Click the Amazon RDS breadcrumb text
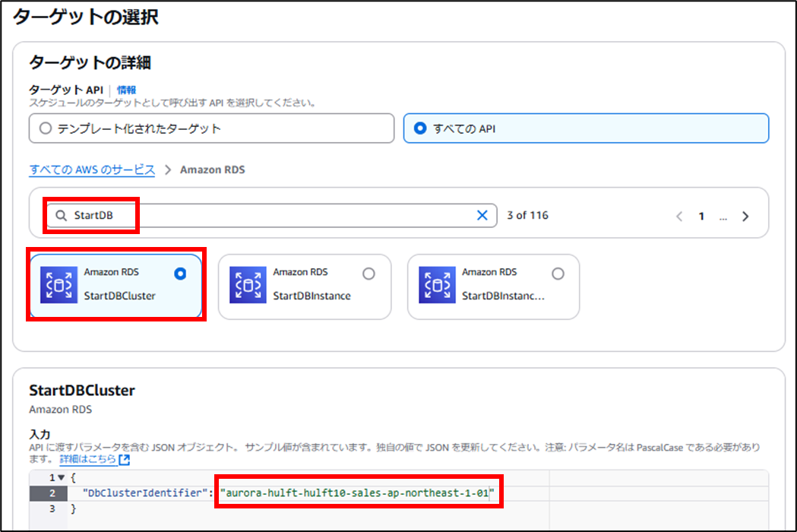This screenshot has width=797, height=532. (x=213, y=169)
